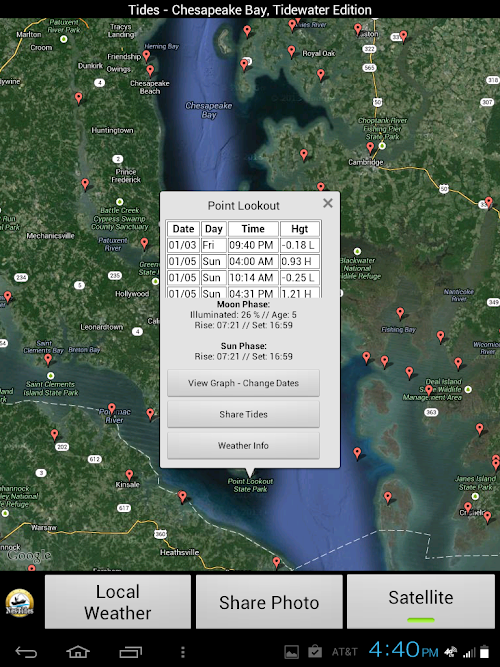The width and height of the screenshot is (500, 667).
Task: Tap the Android home icon
Action: pos(78,652)
